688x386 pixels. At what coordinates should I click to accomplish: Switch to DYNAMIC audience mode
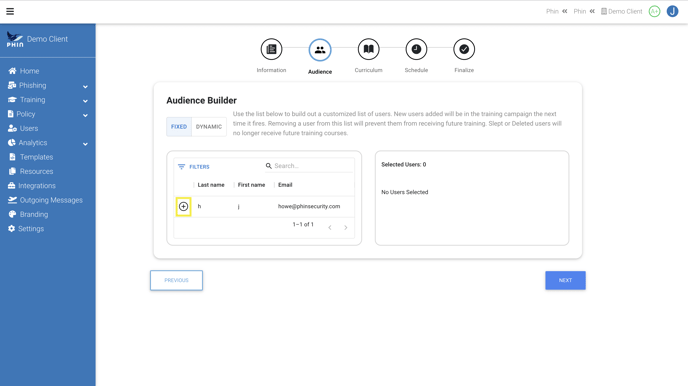tap(209, 127)
